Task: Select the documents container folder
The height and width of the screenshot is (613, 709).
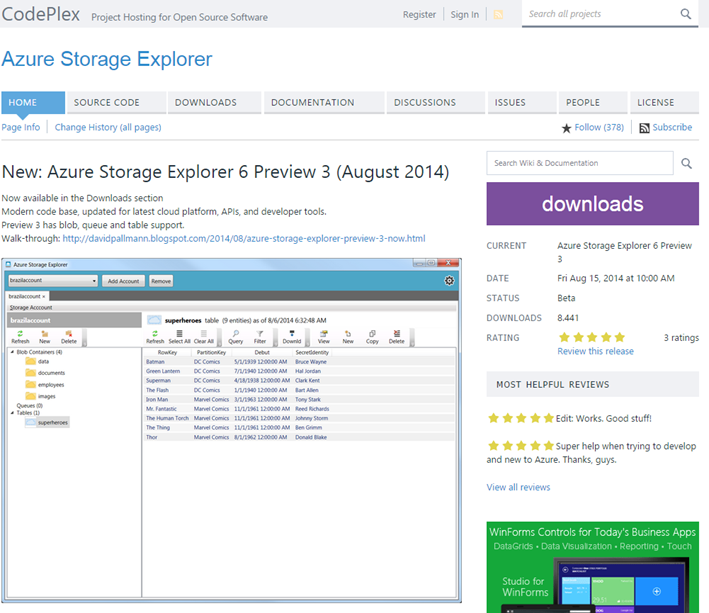Action: point(45,373)
